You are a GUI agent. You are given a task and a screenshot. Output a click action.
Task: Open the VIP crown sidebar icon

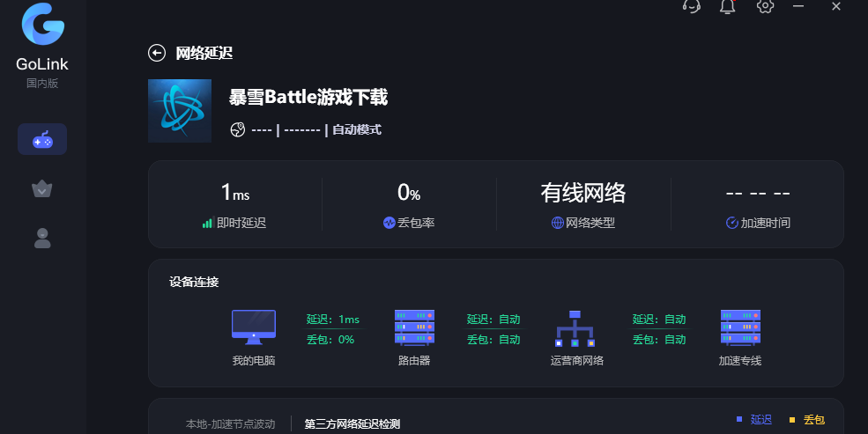[42, 188]
